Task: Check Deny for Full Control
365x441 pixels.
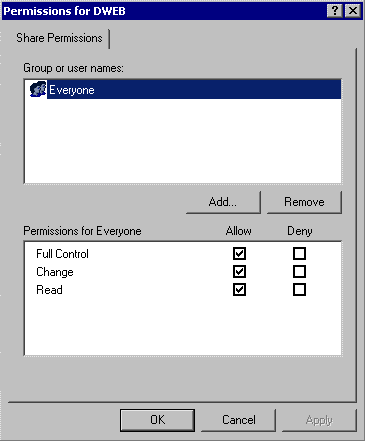Action: (299, 254)
